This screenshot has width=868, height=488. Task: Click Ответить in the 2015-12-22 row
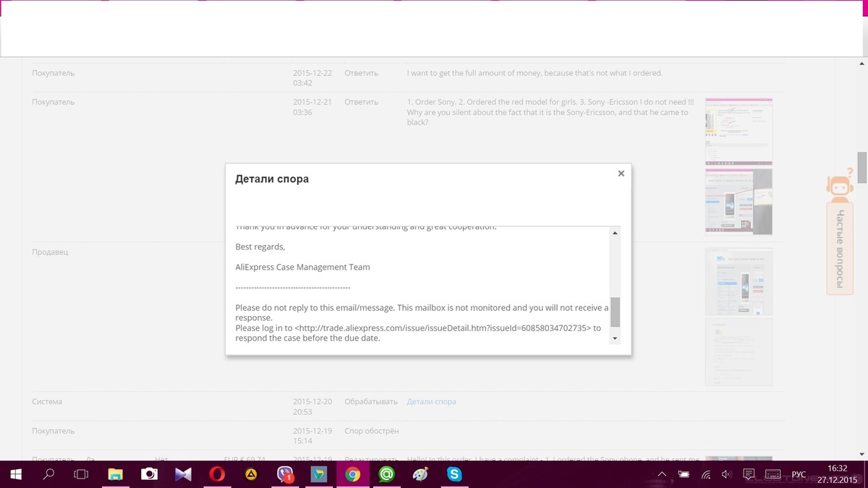click(361, 73)
